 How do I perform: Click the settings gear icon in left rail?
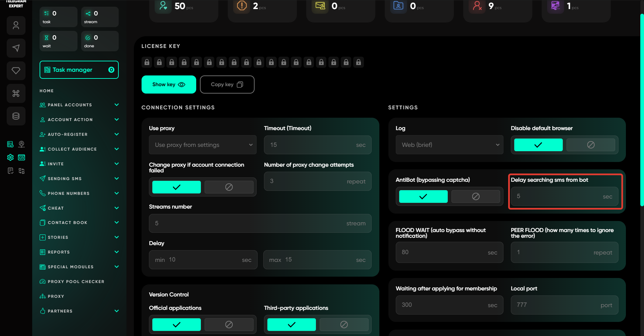(10, 157)
